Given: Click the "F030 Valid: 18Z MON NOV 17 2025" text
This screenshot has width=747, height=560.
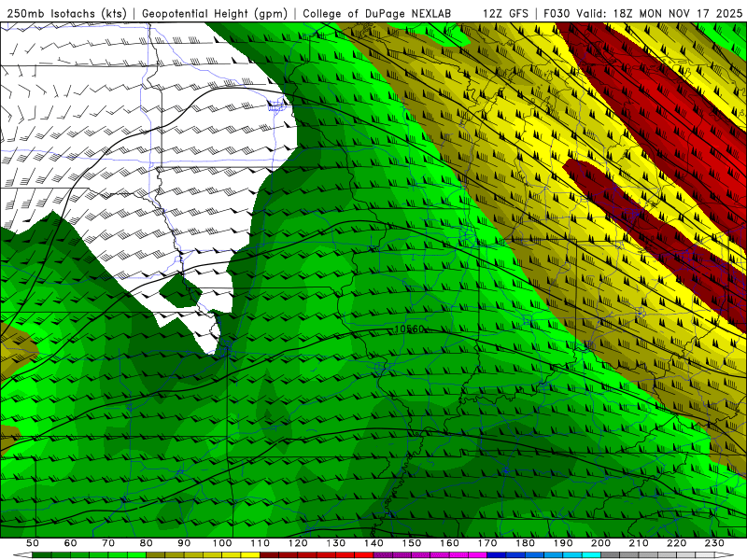Looking at the screenshot, I should [642, 13].
